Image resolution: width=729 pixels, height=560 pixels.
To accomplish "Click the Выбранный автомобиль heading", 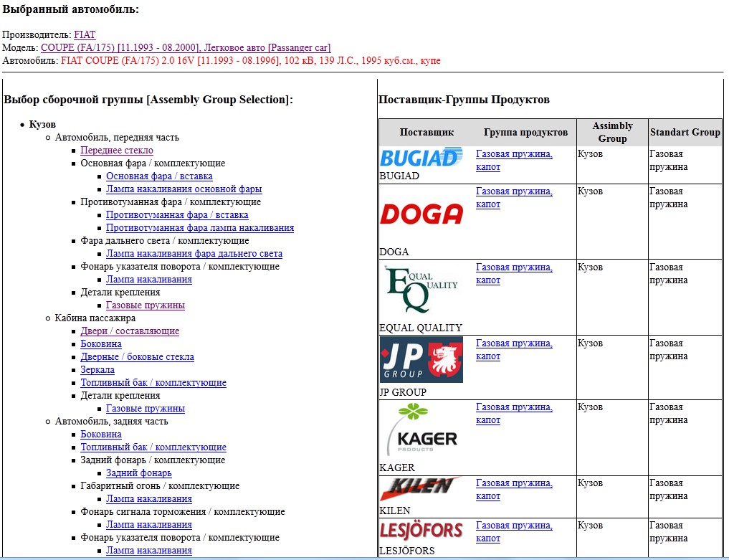I will tap(71, 9).
